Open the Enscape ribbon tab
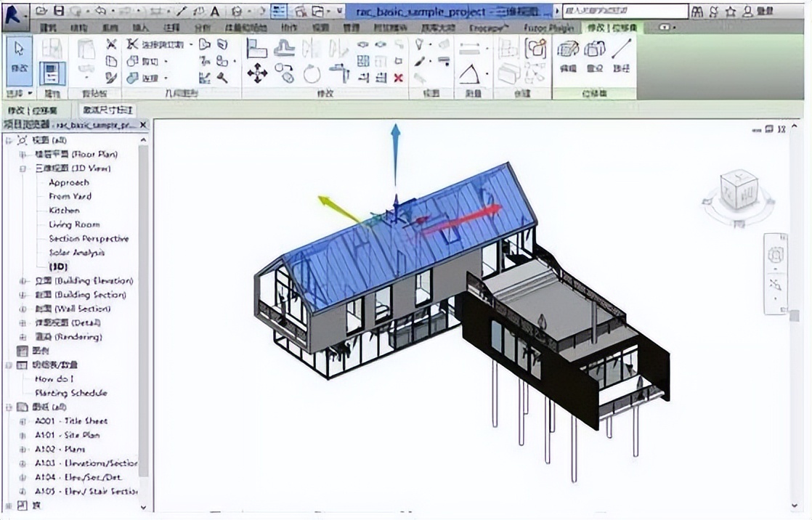The width and height of the screenshot is (812, 520). click(489, 27)
